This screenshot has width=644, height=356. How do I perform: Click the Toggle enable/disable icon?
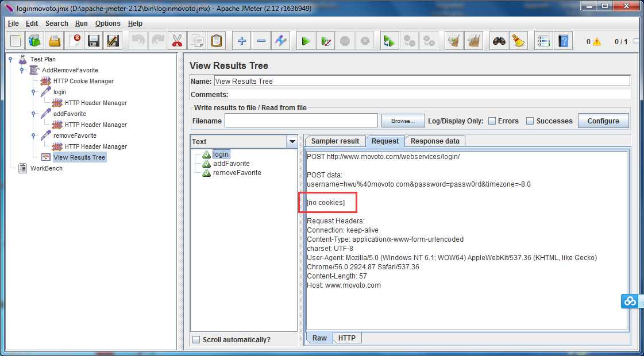coord(280,41)
